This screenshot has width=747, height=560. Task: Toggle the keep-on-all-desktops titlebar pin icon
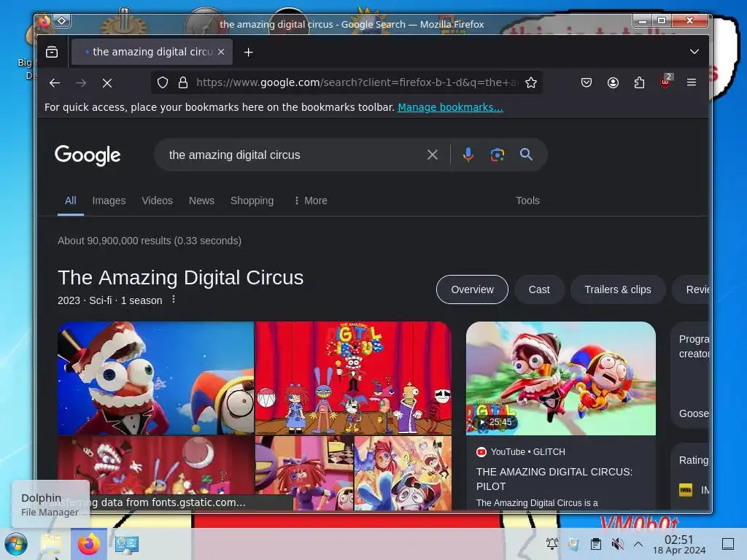pyautogui.click(x=62, y=20)
